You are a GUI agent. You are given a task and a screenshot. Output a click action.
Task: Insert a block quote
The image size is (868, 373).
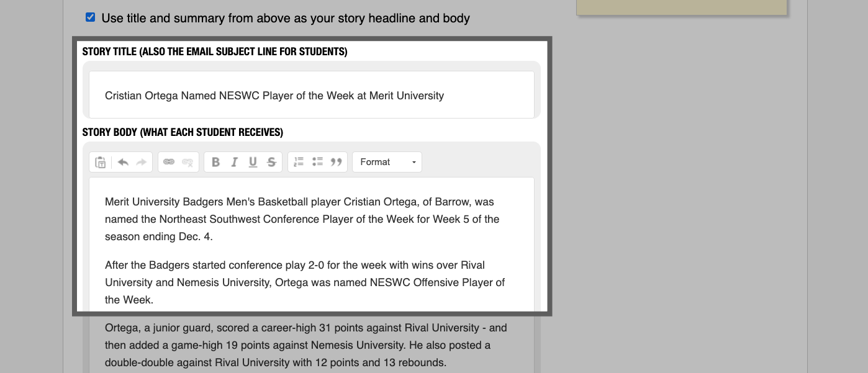(x=337, y=162)
